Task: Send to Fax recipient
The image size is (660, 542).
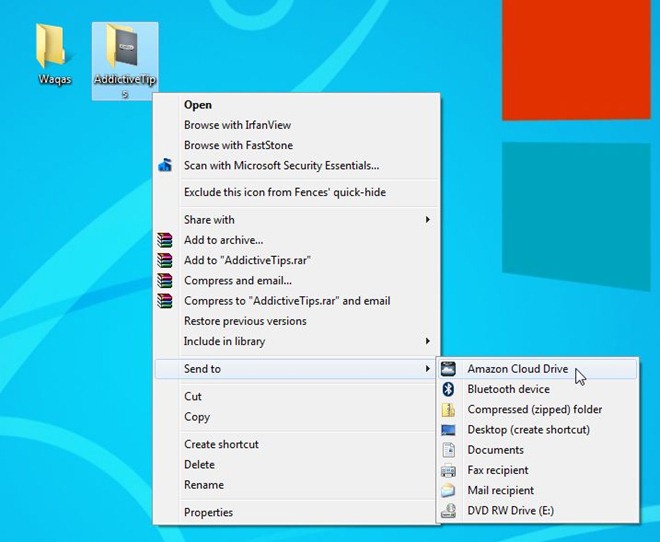Action: coord(538,470)
